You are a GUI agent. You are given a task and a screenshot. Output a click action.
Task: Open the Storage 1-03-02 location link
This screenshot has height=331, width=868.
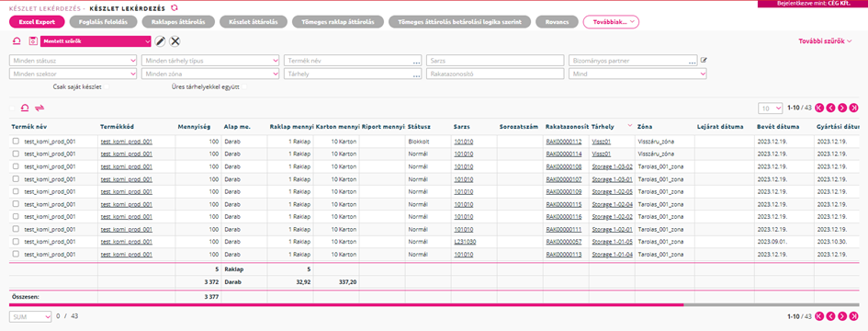612,166
